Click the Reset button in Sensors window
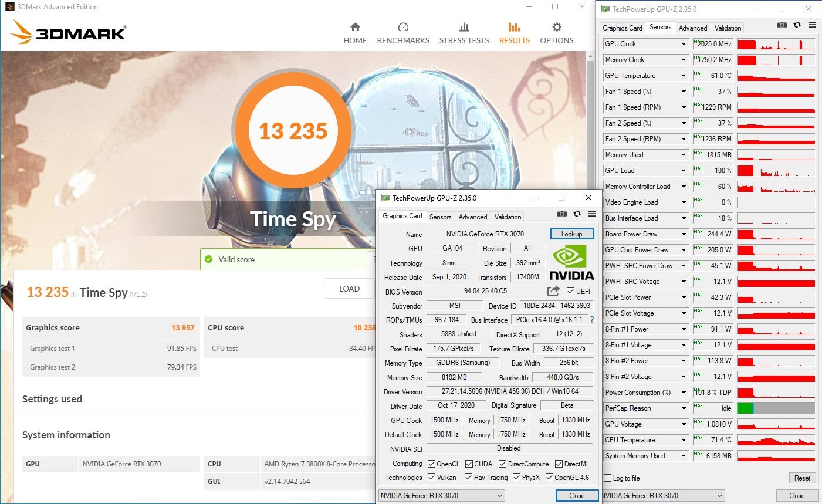 point(802,478)
